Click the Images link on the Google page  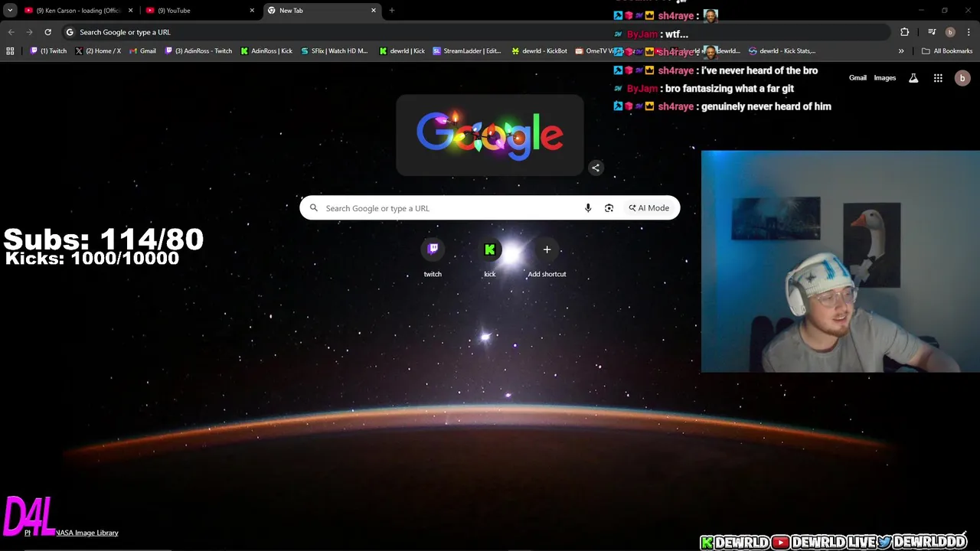[x=885, y=78]
